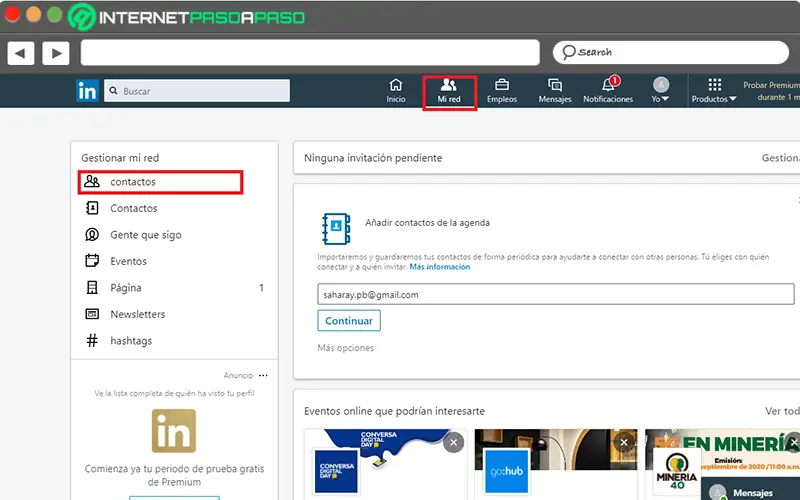
Task: Open the Empleos jobs icon
Action: (502, 91)
